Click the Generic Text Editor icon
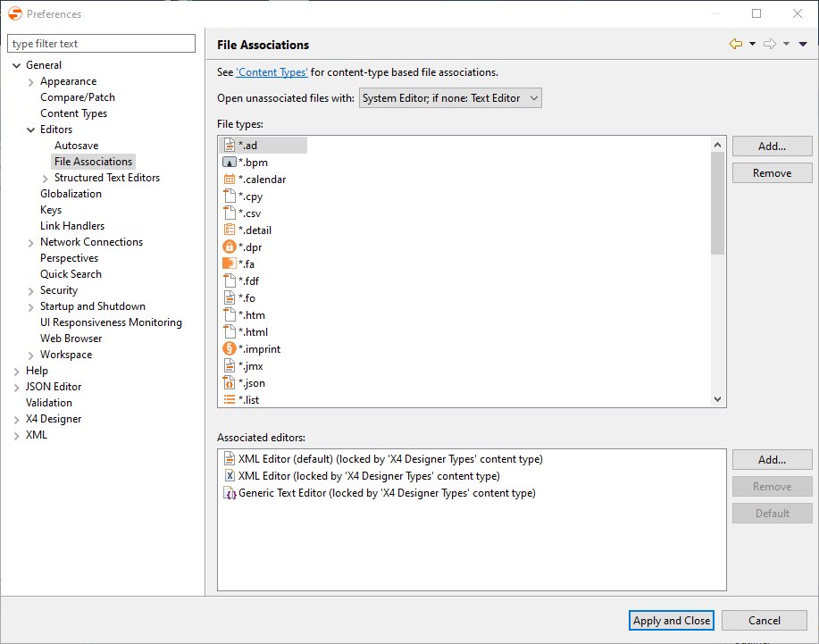 click(x=229, y=493)
